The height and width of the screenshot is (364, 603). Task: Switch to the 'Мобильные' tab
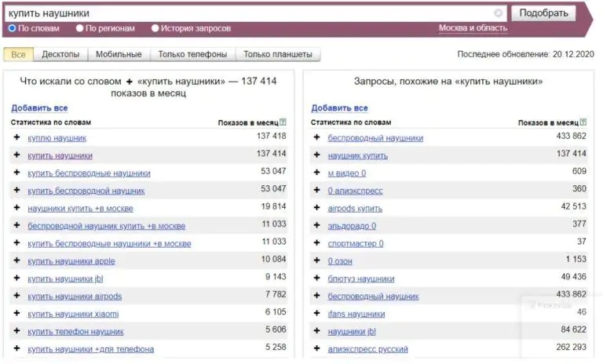click(119, 54)
